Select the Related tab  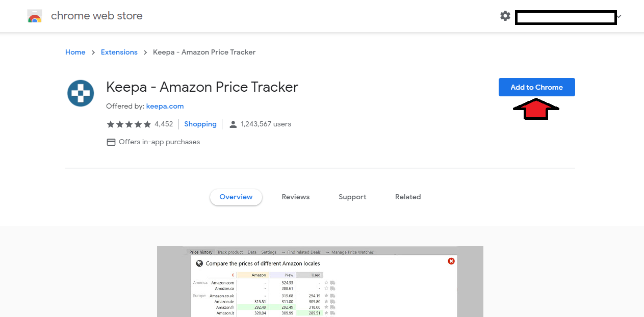point(407,197)
